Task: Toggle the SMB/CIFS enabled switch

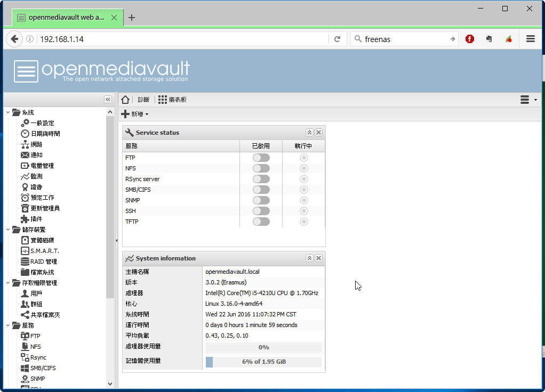Action: tap(261, 190)
